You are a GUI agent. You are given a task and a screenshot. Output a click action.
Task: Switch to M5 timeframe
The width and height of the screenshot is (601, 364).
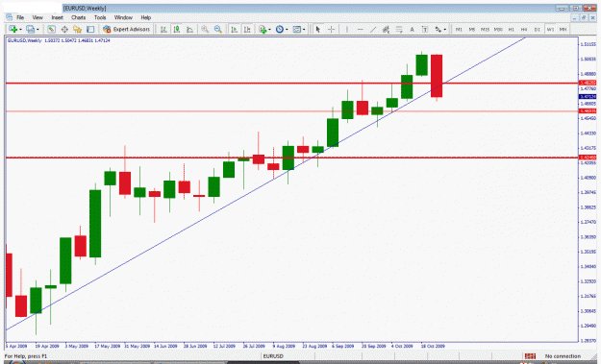point(472,29)
